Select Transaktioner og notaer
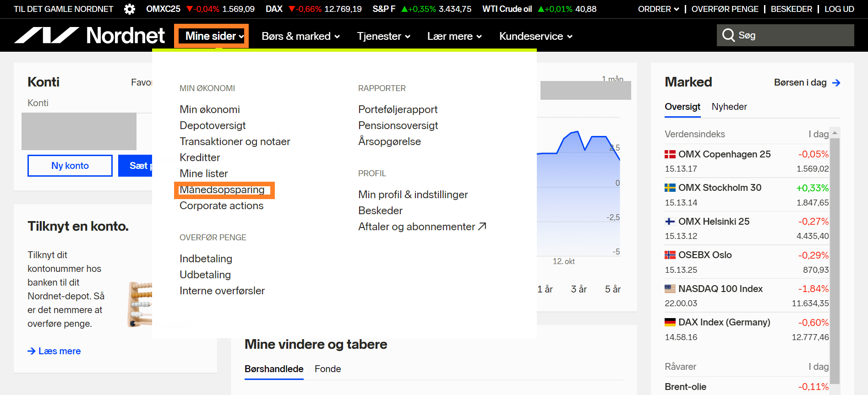The image size is (868, 395). pos(235,141)
